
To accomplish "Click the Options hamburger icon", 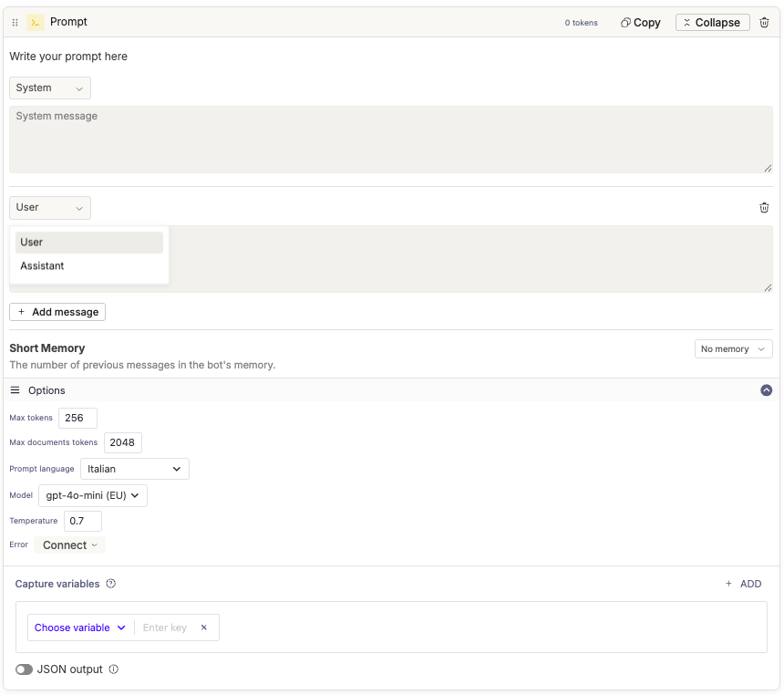I will [15, 390].
